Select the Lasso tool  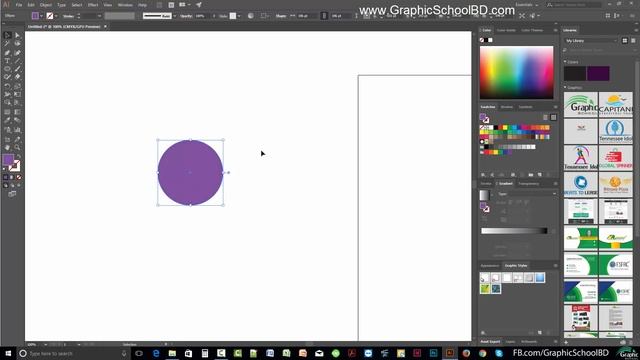pyautogui.click(x=17, y=44)
